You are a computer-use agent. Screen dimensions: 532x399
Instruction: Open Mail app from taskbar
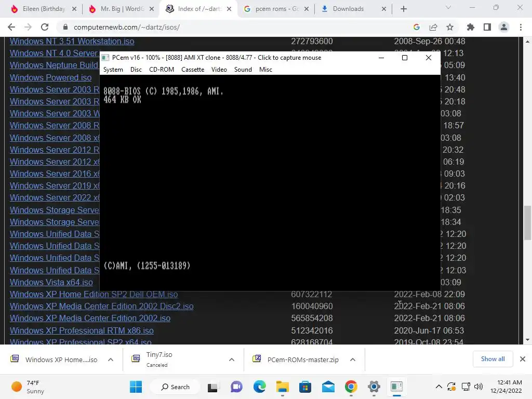pos(328,387)
